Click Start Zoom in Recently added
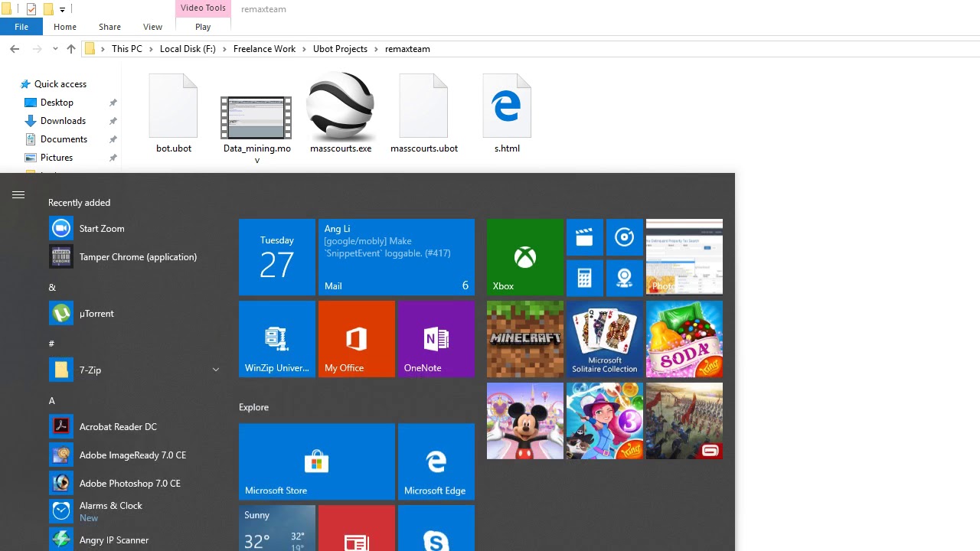Image resolution: width=980 pixels, height=551 pixels. (x=101, y=229)
